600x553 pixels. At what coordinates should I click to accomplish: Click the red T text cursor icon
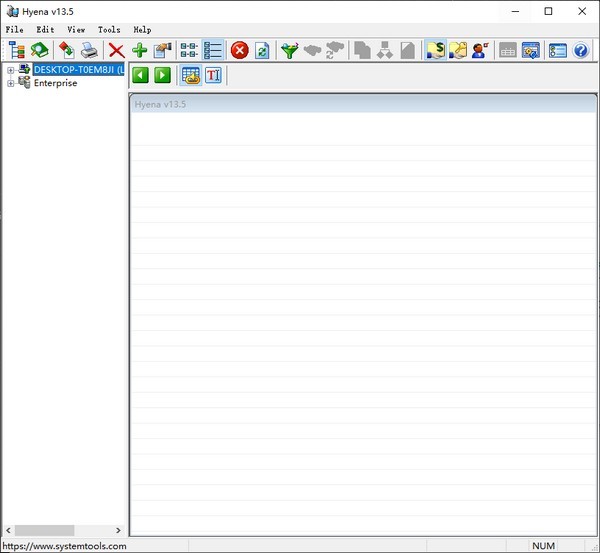pyautogui.click(x=213, y=75)
